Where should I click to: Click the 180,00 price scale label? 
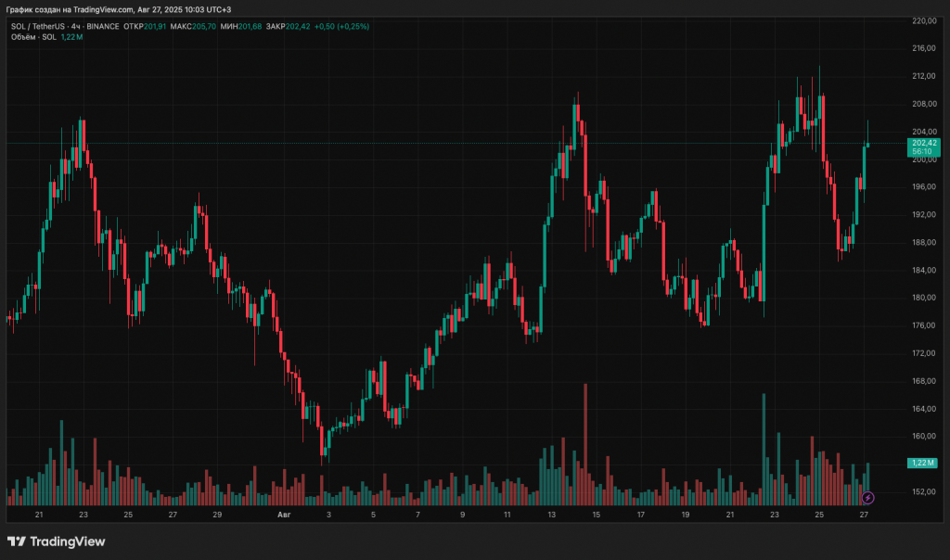(x=923, y=298)
